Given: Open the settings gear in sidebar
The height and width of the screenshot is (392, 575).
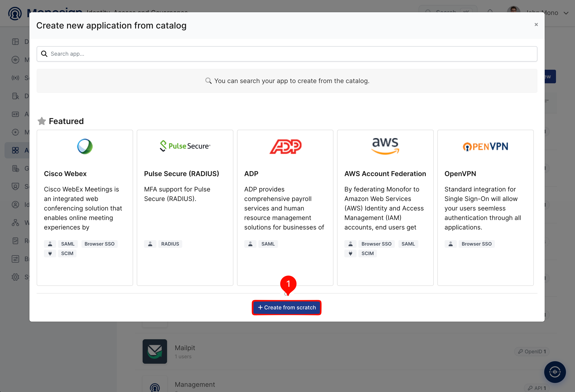Looking at the screenshot, I should (x=15, y=277).
